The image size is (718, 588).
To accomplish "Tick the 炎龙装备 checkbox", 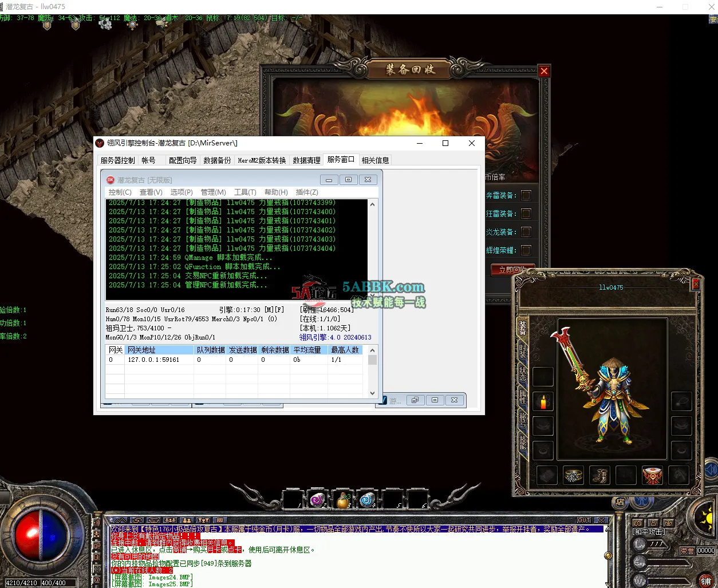I will click(526, 232).
